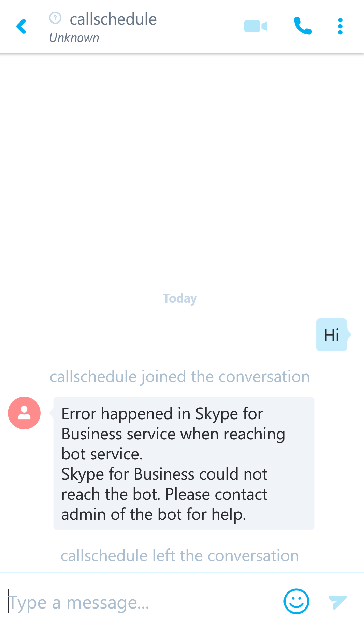Tap the red avatar next to error message
The width and height of the screenshot is (364, 630).
(24, 413)
